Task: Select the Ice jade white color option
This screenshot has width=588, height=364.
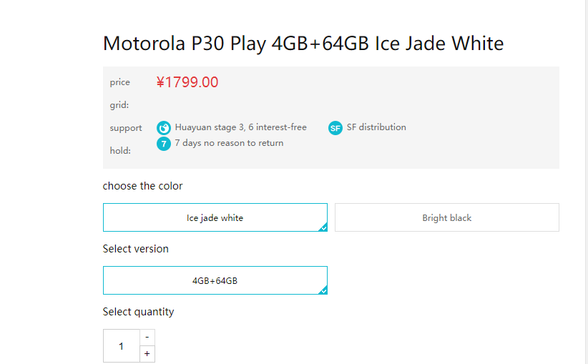Action: coord(215,217)
